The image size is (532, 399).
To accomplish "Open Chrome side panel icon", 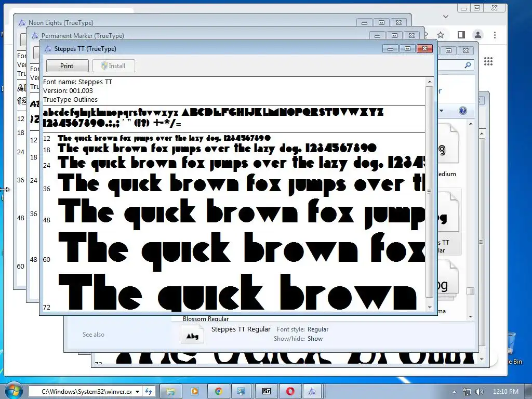I will click(x=461, y=35).
